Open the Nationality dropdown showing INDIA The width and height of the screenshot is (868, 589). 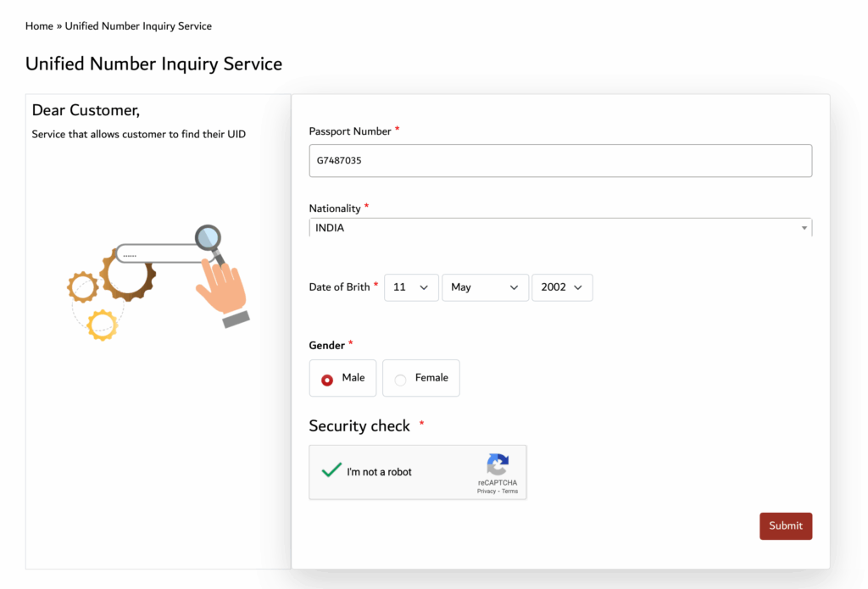click(559, 228)
